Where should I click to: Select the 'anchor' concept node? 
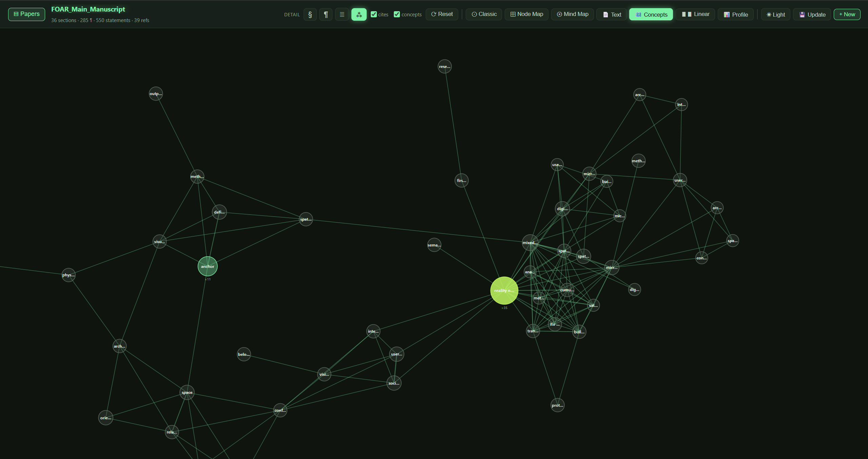click(x=208, y=267)
